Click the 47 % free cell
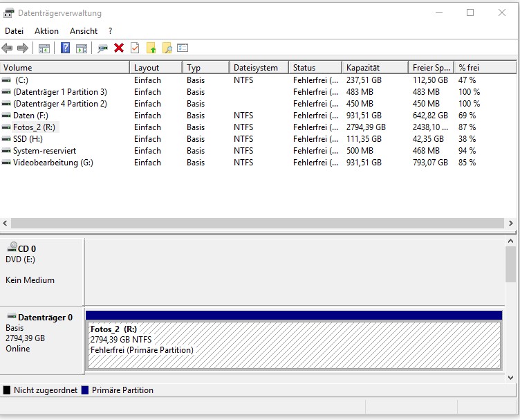 tap(467, 80)
